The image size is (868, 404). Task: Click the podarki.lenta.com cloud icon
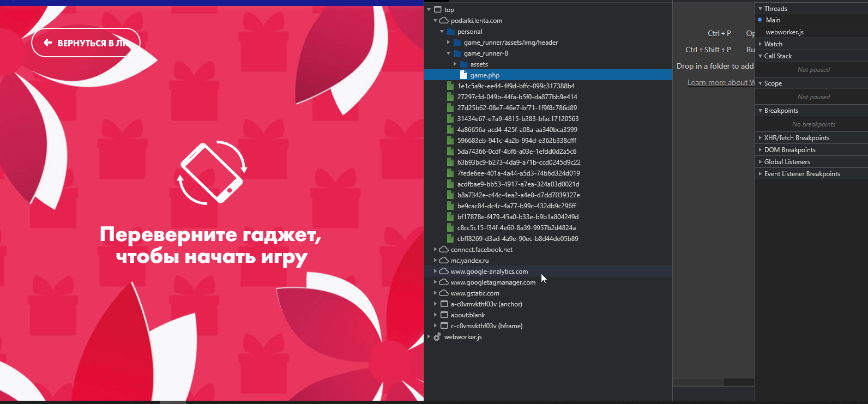coord(444,21)
